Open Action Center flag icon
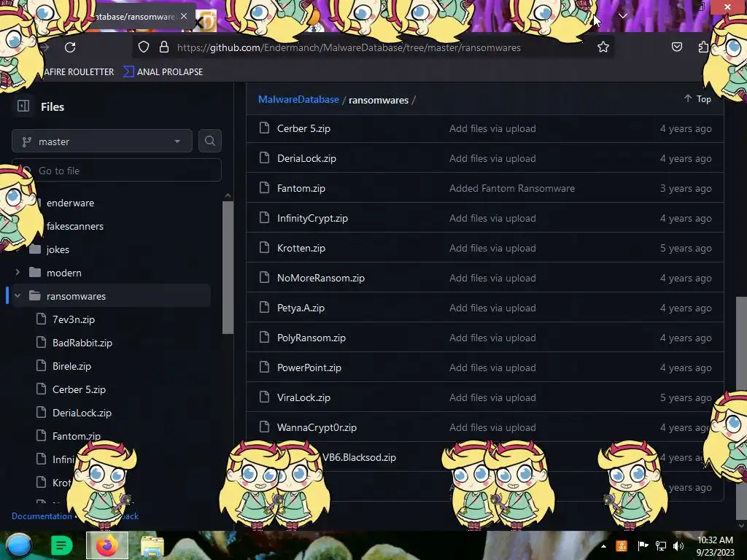 pyautogui.click(x=642, y=546)
